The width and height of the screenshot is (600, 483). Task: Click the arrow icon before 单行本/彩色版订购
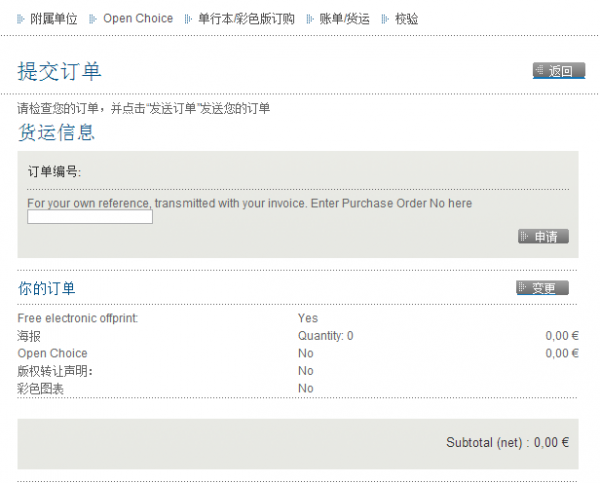pos(189,19)
